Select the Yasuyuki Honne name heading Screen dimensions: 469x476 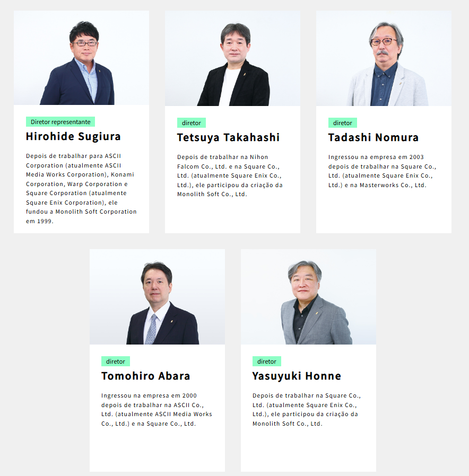coord(297,376)
